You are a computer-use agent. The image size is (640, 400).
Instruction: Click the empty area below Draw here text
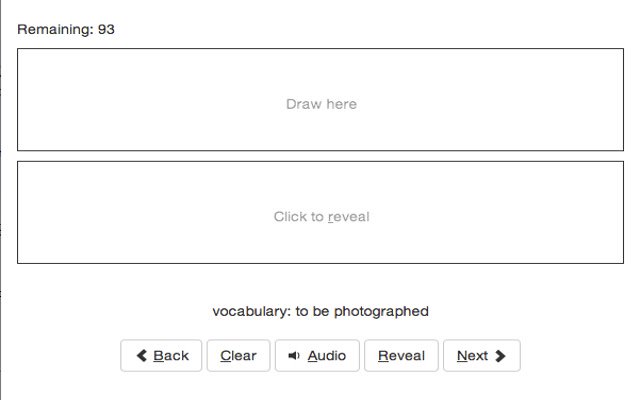coord(320,131)
